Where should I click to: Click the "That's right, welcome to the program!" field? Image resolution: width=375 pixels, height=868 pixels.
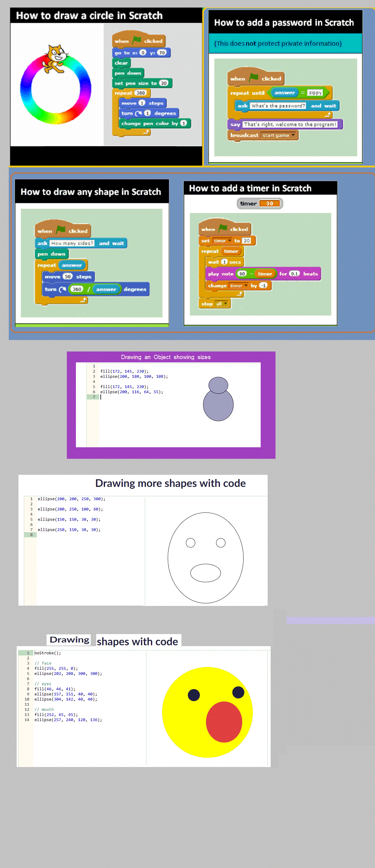[x=290, y=124]
